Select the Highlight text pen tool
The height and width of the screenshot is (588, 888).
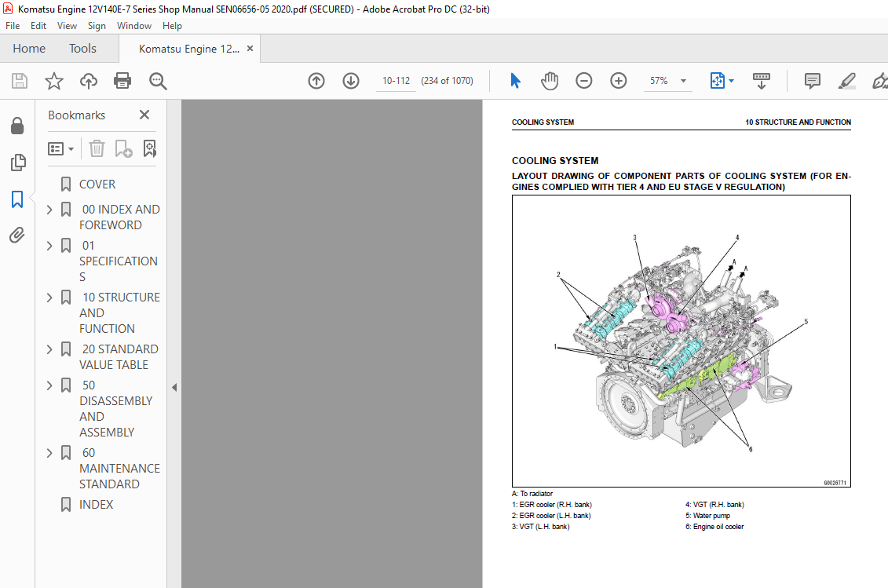846,81
